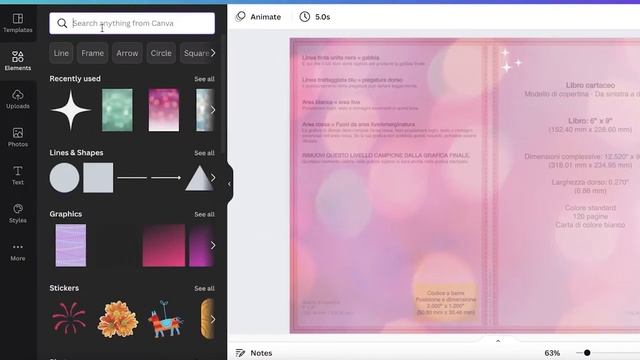
Task: Add the magenta gradient square graphic
Action: [164, 245]
